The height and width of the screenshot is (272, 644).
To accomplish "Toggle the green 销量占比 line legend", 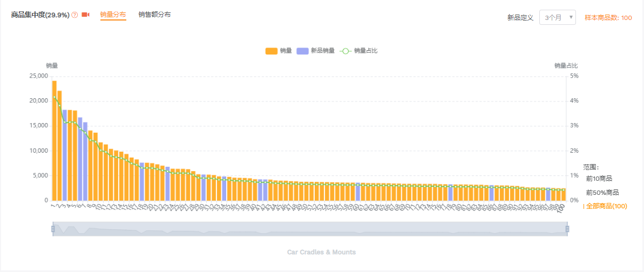I will 358,51.
